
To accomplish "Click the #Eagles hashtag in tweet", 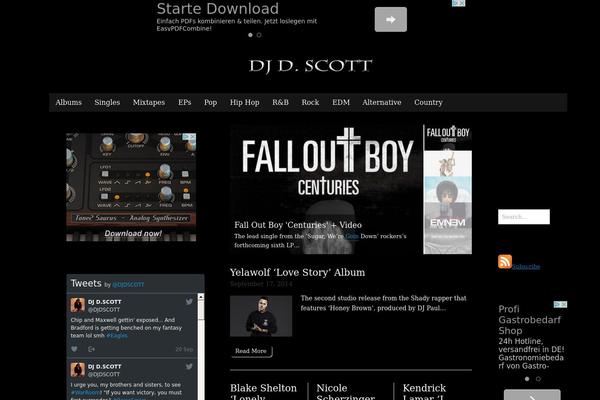I will [117, 336].
